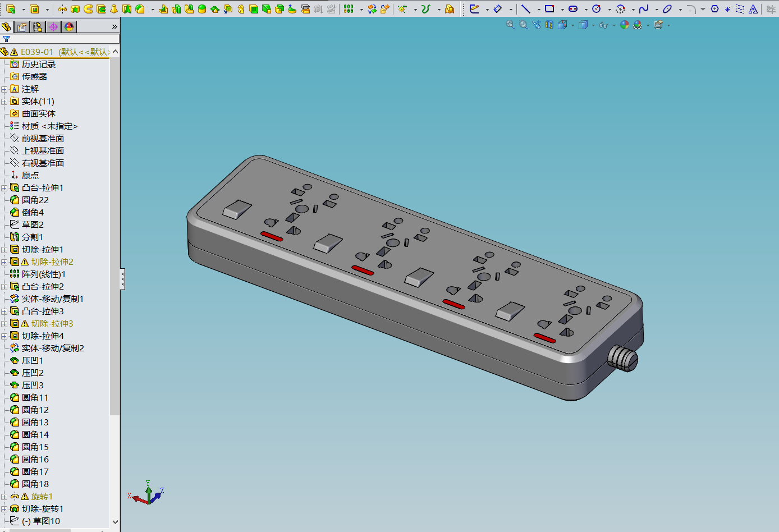Image resolution: width=779 pixels, height=532 pixels.
Task: Click Zoom to Area icon
Action: 523,25
